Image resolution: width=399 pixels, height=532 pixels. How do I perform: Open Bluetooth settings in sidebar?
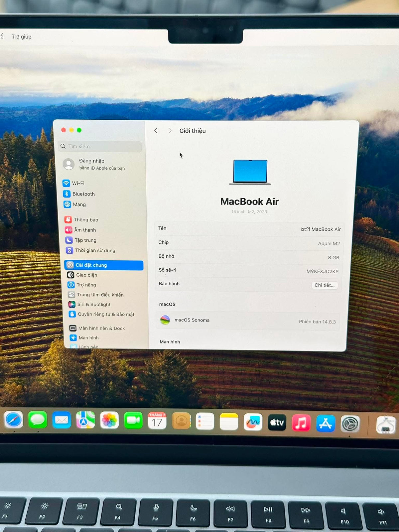(79, 194)
